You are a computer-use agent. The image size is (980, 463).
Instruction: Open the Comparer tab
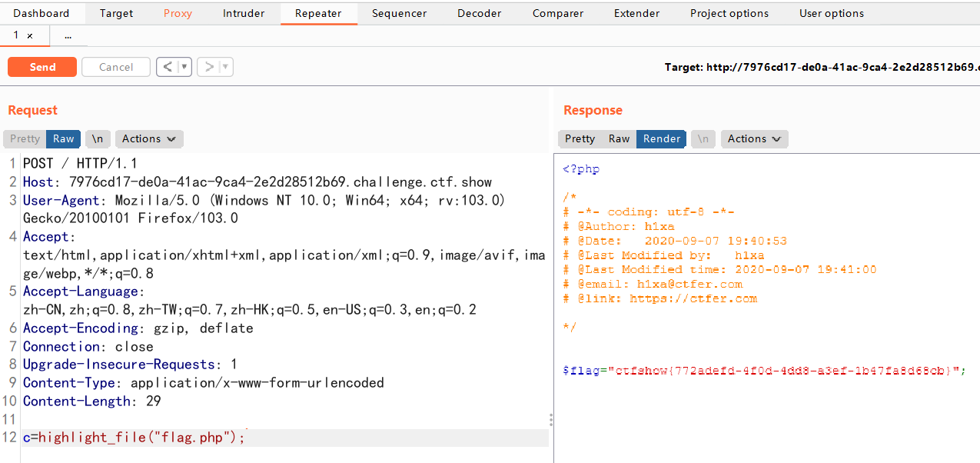[557, 13]
